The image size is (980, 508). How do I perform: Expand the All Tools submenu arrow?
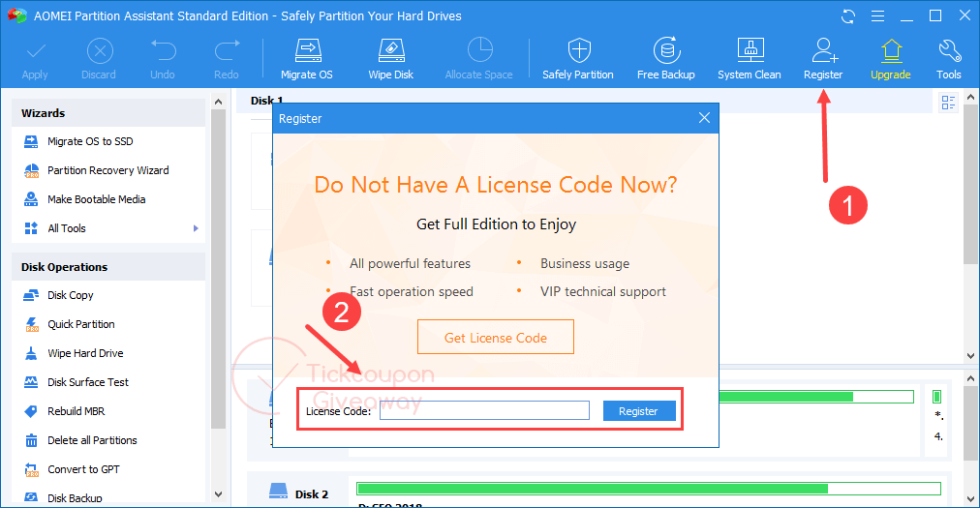196,228
